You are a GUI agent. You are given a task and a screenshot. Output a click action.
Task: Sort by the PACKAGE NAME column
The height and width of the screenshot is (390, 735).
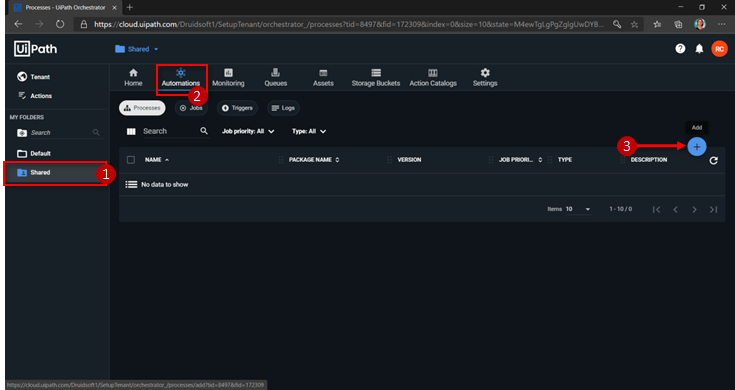tap(314, 160)
